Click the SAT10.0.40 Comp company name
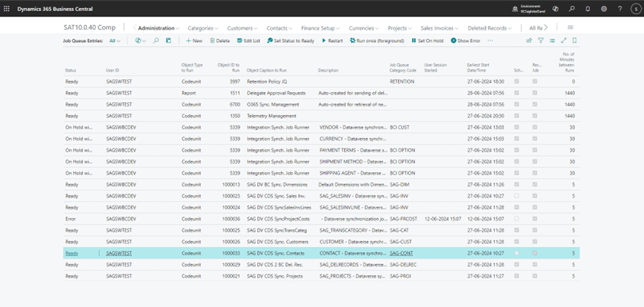 90,28
